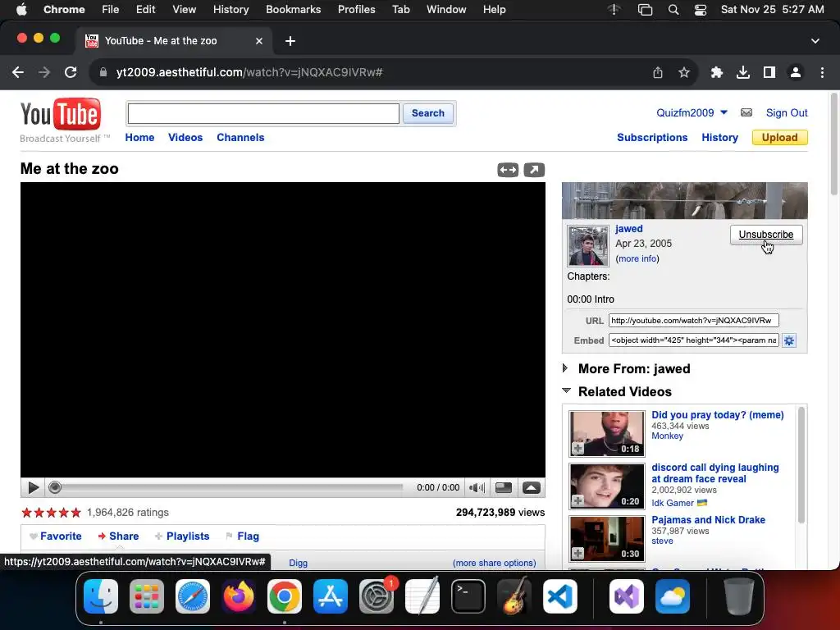Open the Chrome extensions puzzle icon
Image resolution: width=840 pixels, height=630 pixels.
pyautogui.click(x=717, y=72)
